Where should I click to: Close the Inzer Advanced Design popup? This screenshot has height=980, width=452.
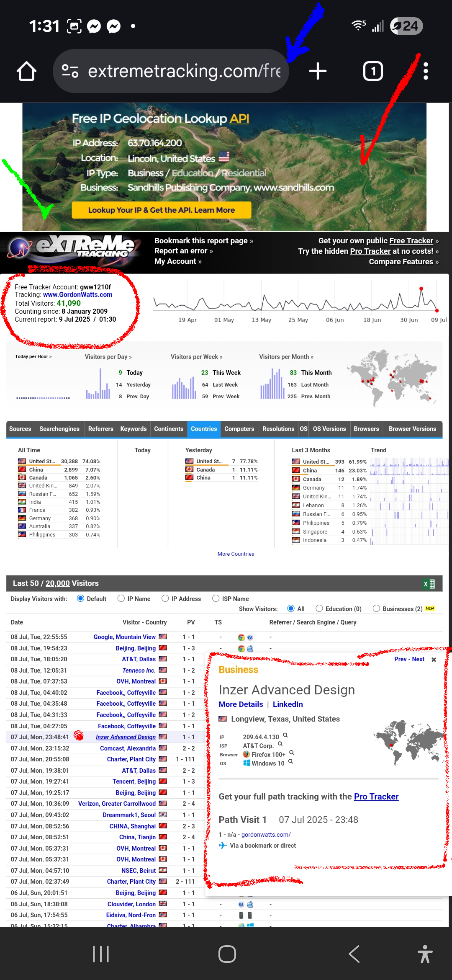[434, 660]
